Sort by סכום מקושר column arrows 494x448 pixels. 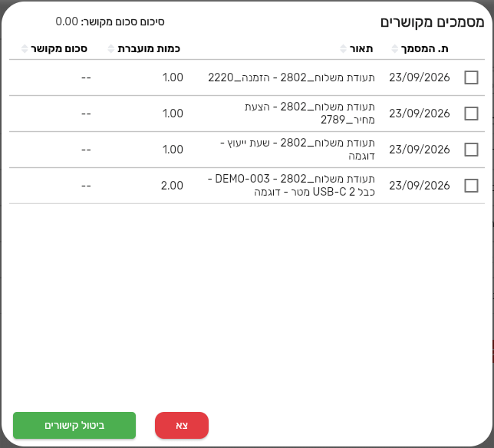[25, 49]
